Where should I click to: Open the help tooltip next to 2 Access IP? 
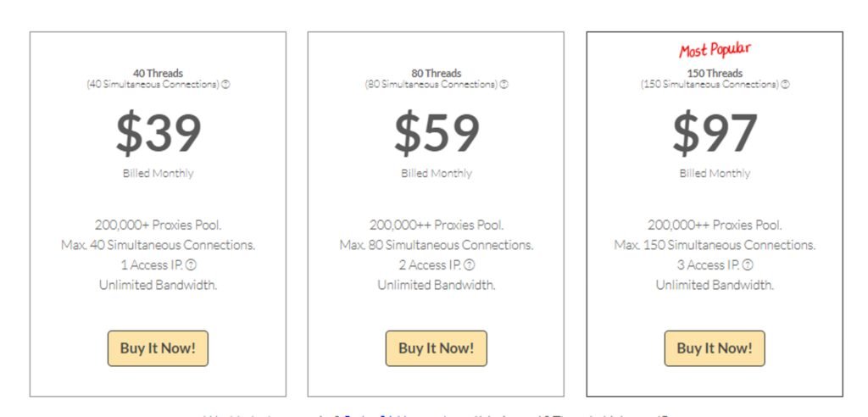coord(470,264)
